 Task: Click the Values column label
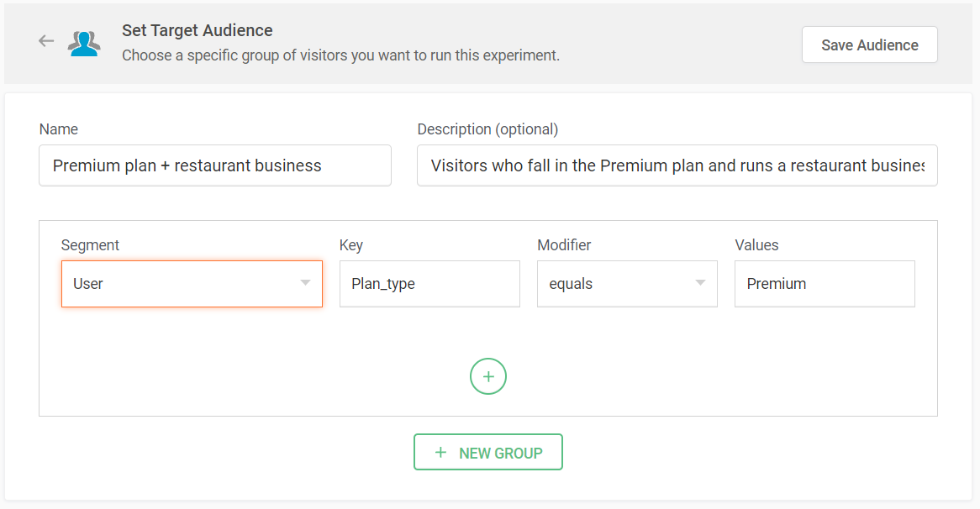[x=756, y=245]
